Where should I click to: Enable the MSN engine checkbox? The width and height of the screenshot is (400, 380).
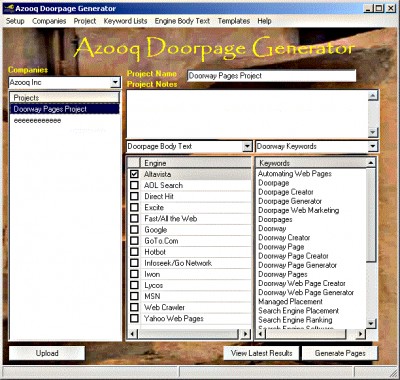(x=134, y=296)
